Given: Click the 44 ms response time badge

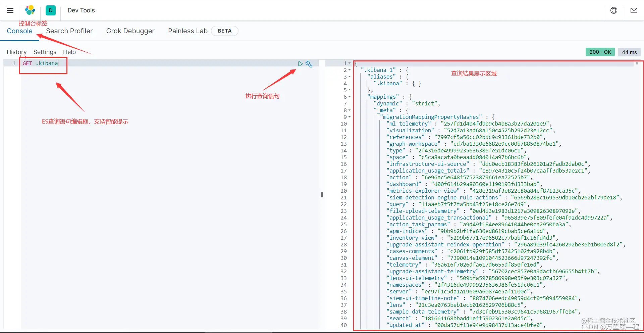Looking at the screenshot, I should click(629, 52).
